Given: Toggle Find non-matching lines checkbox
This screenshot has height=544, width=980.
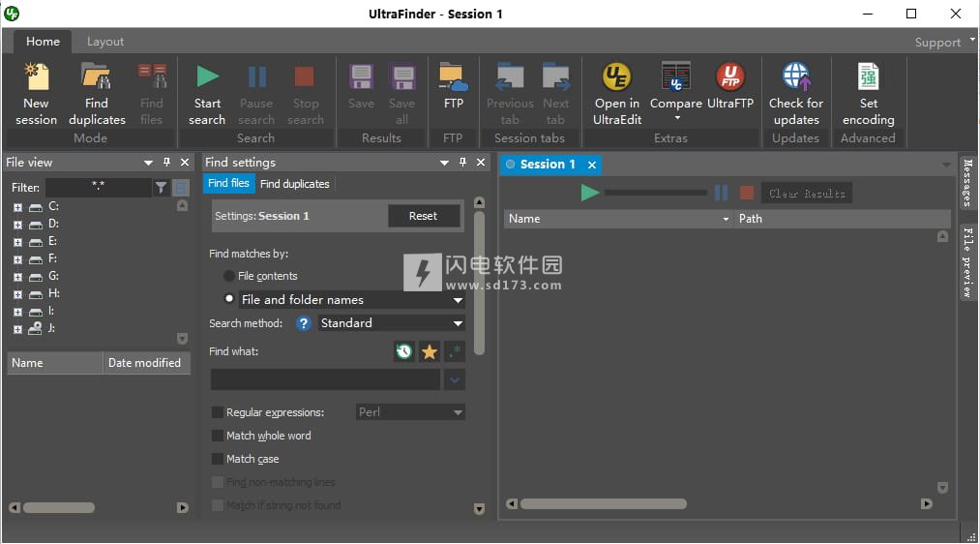Looking at the screenshot, I should (x=218, y=482).
